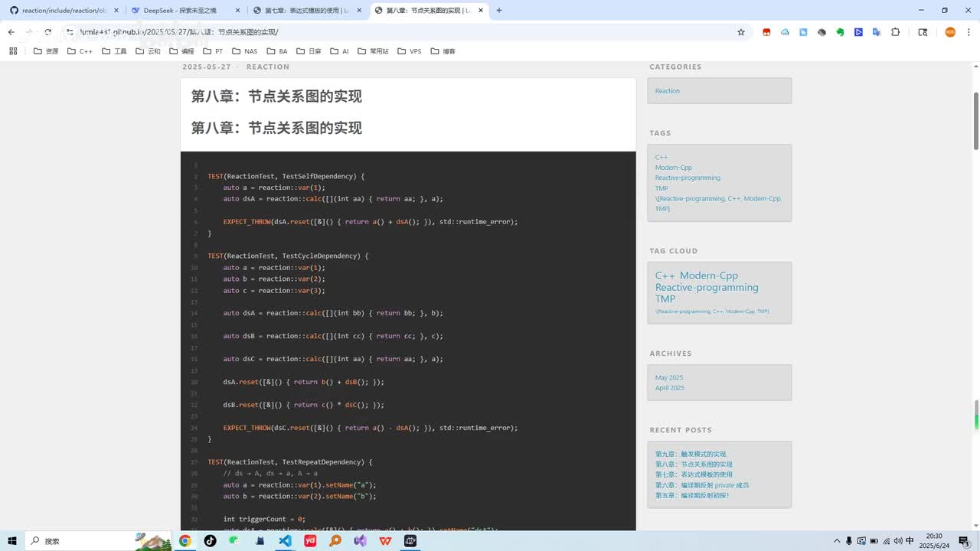
Task: Click the microphone tray icon
Action: 849,541
